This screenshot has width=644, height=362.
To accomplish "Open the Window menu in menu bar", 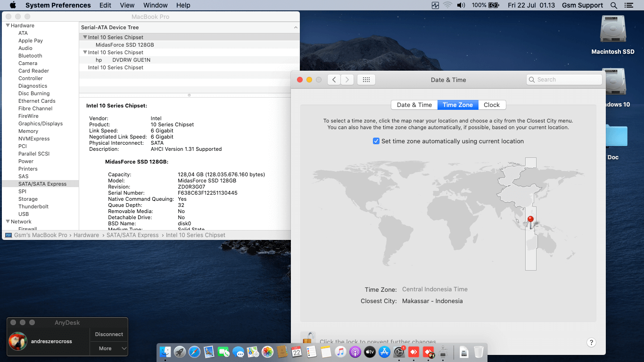I will coord(155,5).
